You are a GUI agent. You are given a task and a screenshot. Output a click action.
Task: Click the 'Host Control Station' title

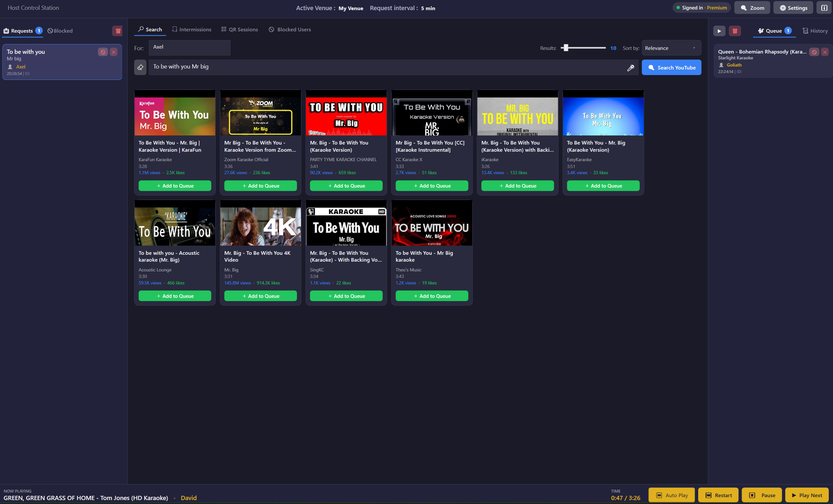33,8
